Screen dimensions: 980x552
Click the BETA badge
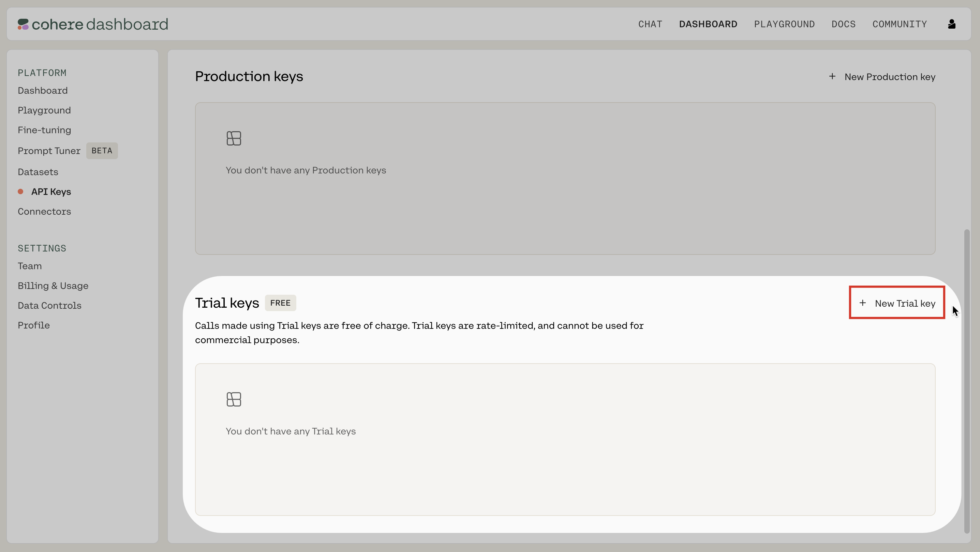(x=102, y=151)
